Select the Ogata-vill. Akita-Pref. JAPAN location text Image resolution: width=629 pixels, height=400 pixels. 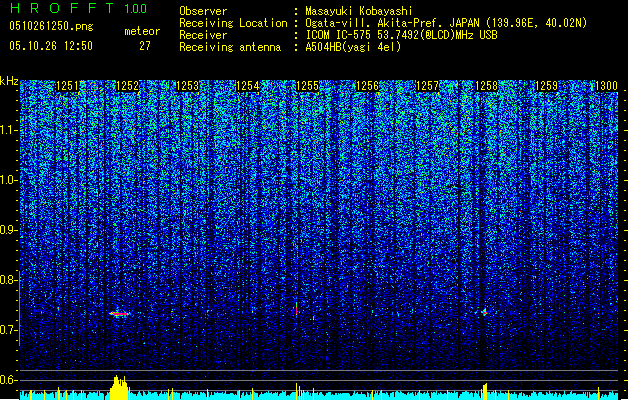(x=446, y=23)
